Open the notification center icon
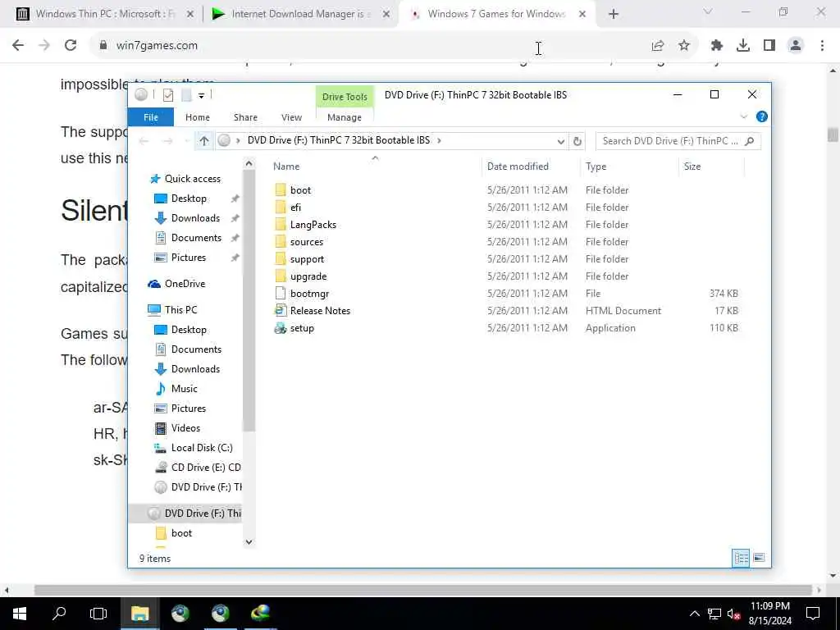Screen dimensions: 840x630 tap(813, 614)
